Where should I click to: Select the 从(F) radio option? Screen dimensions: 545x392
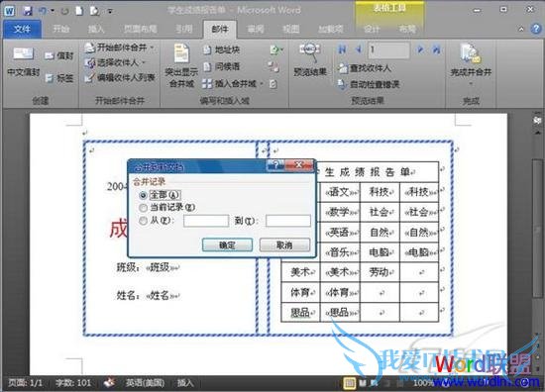143,221
